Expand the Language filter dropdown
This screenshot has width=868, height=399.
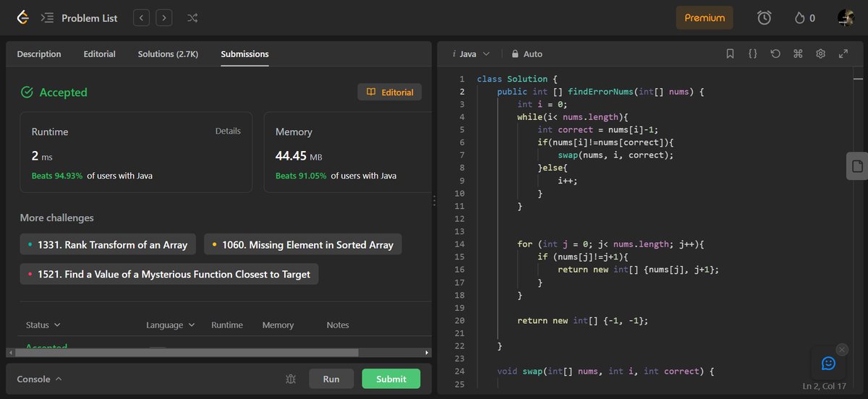pos(171,325)
